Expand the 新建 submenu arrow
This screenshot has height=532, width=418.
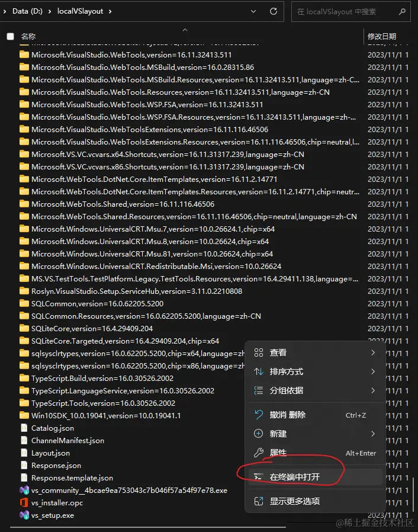(373, 434)
